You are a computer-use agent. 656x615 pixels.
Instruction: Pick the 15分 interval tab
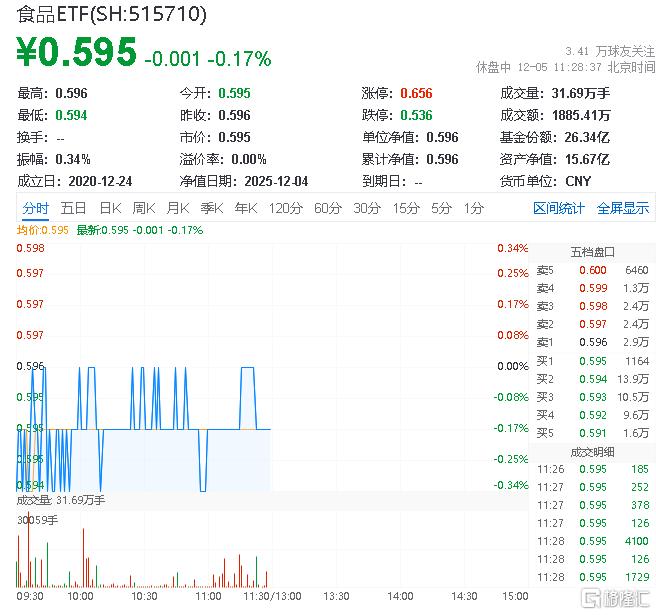[406, 208]
